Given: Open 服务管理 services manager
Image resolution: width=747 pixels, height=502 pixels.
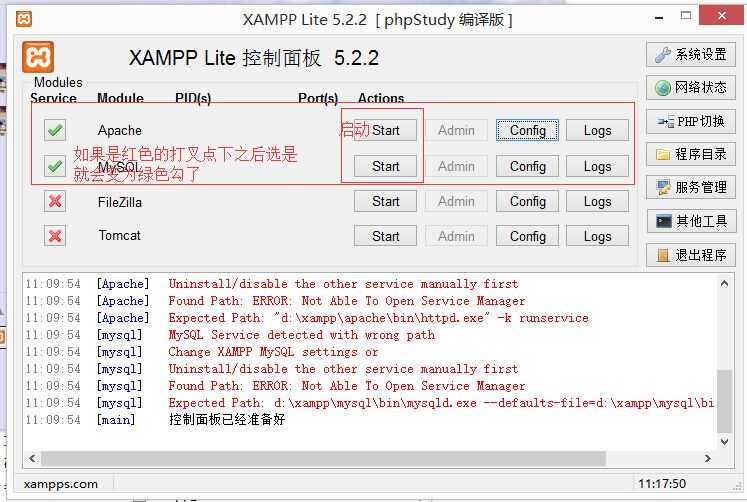Looking at the screenshot, I should click(691, 187).
